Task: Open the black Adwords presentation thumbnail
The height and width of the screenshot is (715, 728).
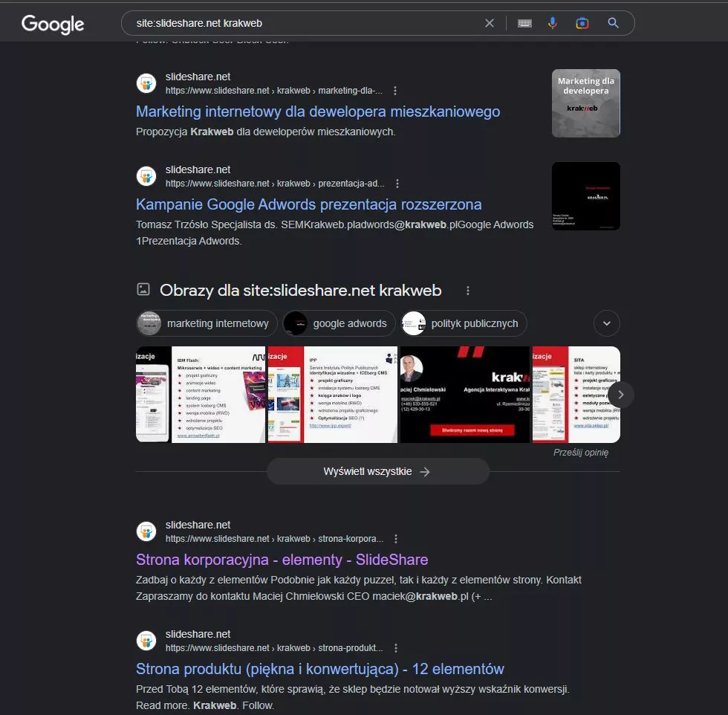Action: coord(586,196)
